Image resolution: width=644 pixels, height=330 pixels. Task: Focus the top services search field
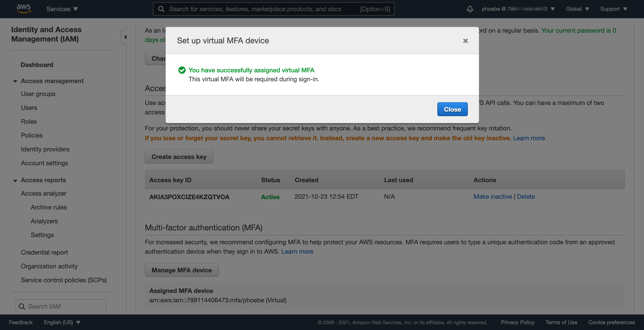(x=273, y=9)
